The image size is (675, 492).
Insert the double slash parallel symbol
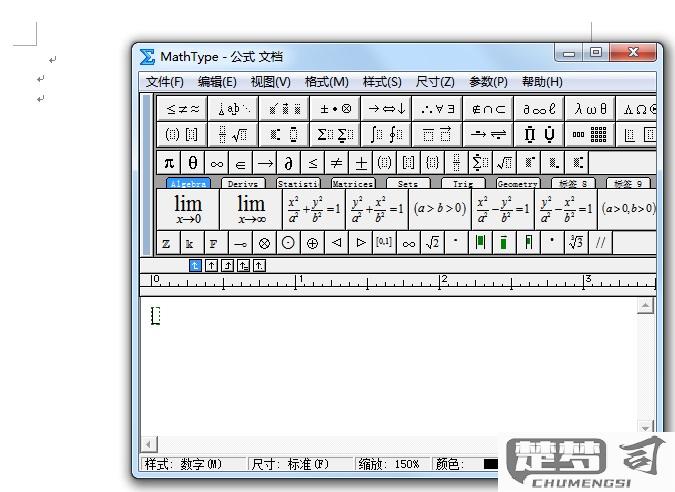click(600, 243)
